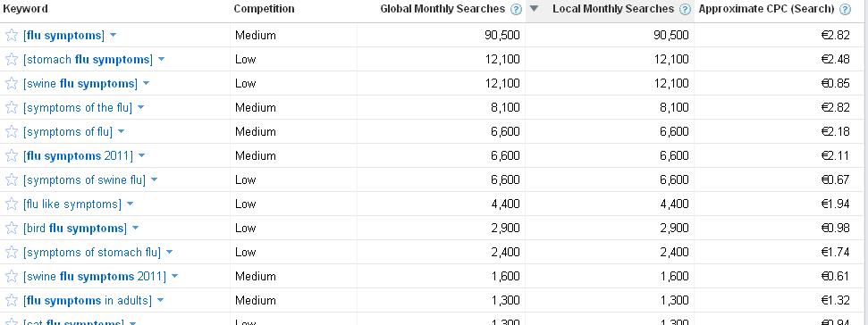Open dropdown next to [flu like symptoms]

(x=131, y=204)
